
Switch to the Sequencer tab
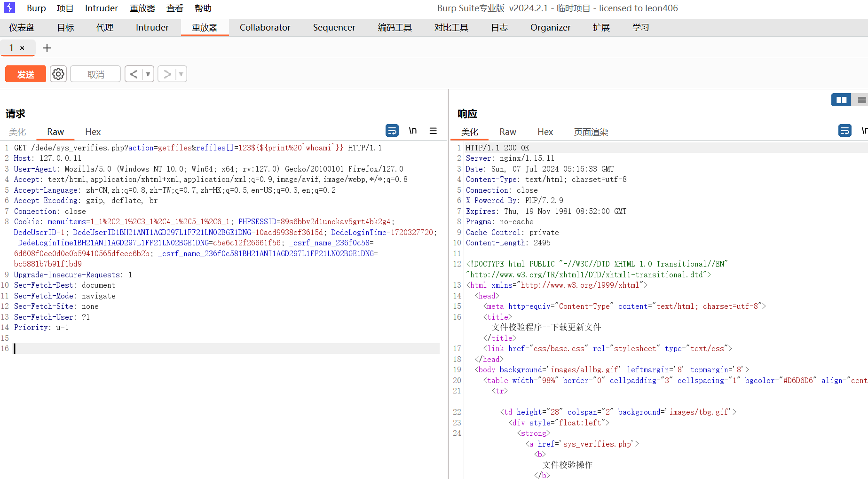click(334, 27)
